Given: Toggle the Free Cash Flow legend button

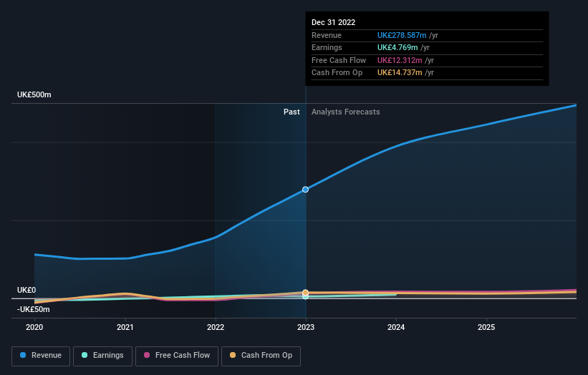Looking at the screenshot, I should tap(177, 356).
